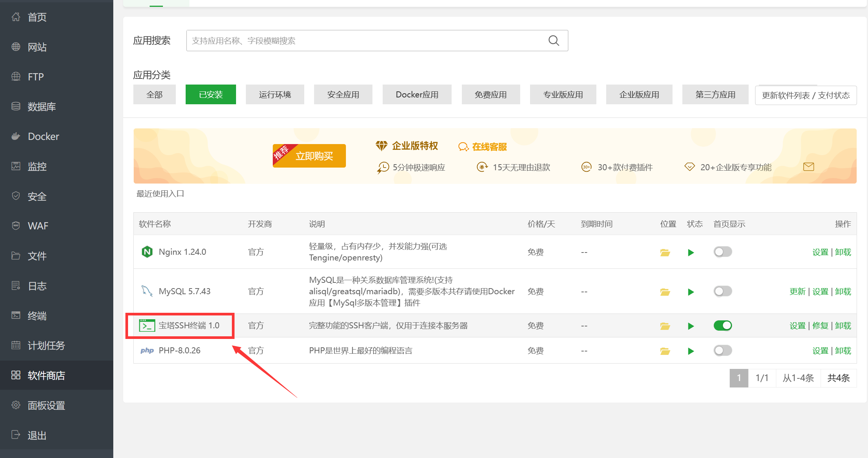The height and width of the screenshot is (458, 868).
Task: Click the search magnifier icon
Action: (554, 41)
